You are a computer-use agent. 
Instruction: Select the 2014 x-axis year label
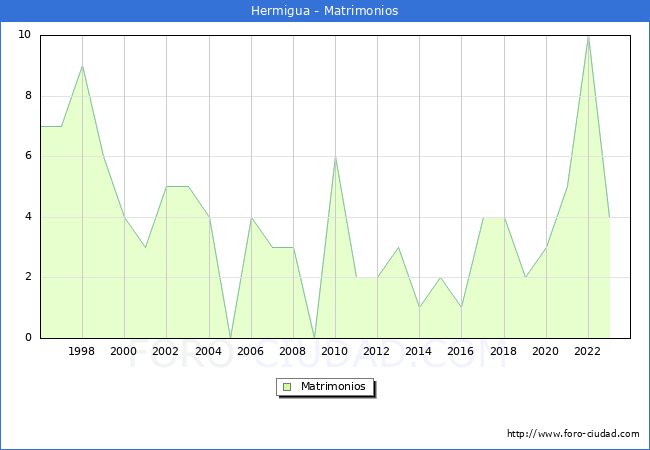[419, 351]
